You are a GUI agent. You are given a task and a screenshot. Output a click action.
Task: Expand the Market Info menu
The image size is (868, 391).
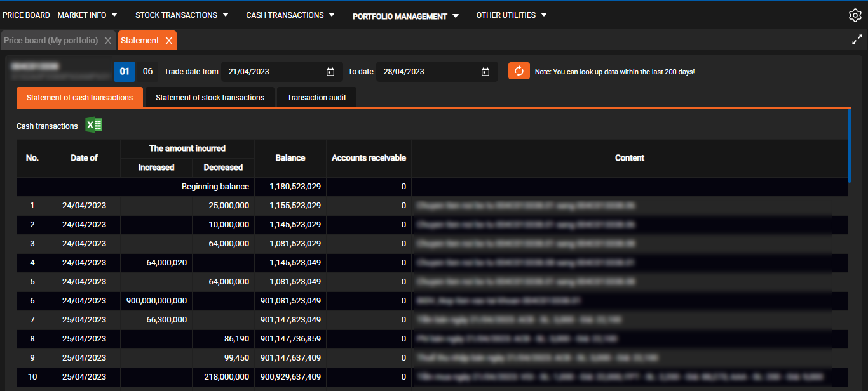tap(88, 15)
